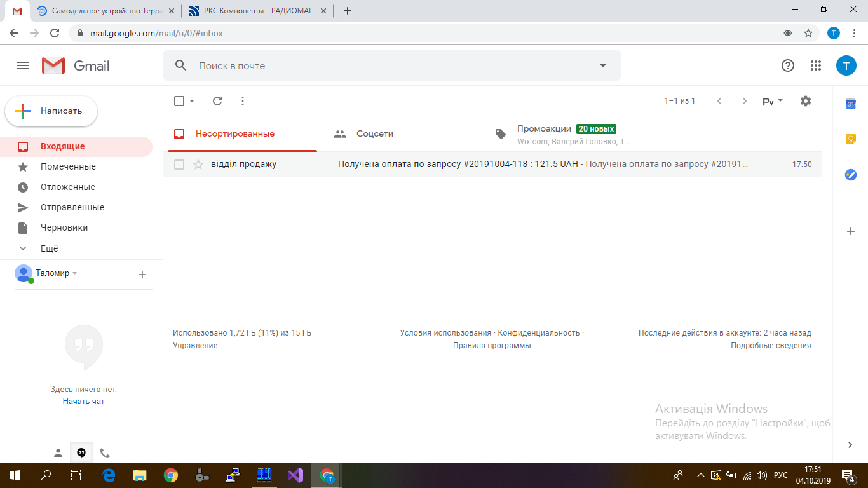This screenshot has width=868, height=488.
Task: Open the Правила программы link
Action: point(492,346)
